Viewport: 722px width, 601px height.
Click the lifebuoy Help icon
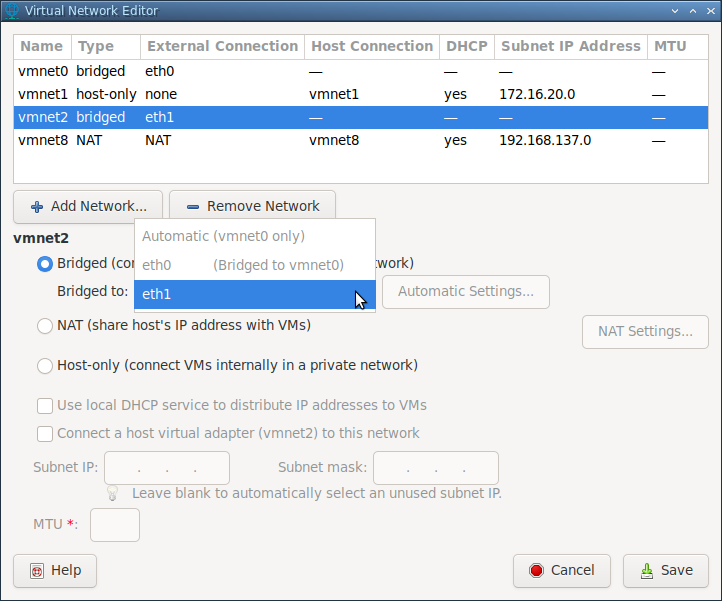[37, 571]
